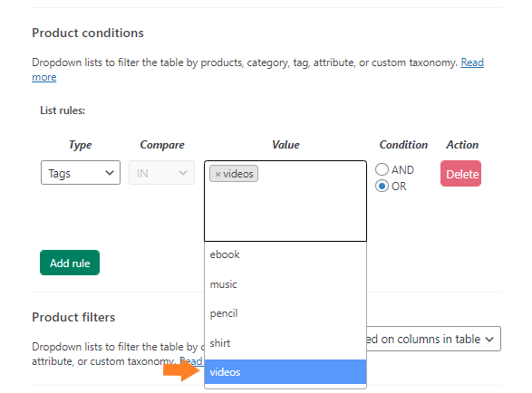Click the chevron arrow of Tags select
The image size is (532, 393).
pos(110,173)
